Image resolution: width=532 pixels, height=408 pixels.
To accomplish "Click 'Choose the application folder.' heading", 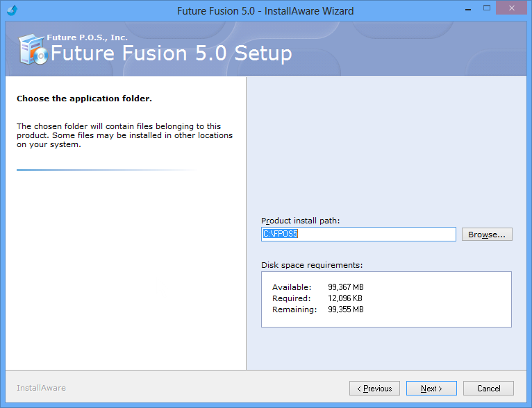I will coord(84,99).
